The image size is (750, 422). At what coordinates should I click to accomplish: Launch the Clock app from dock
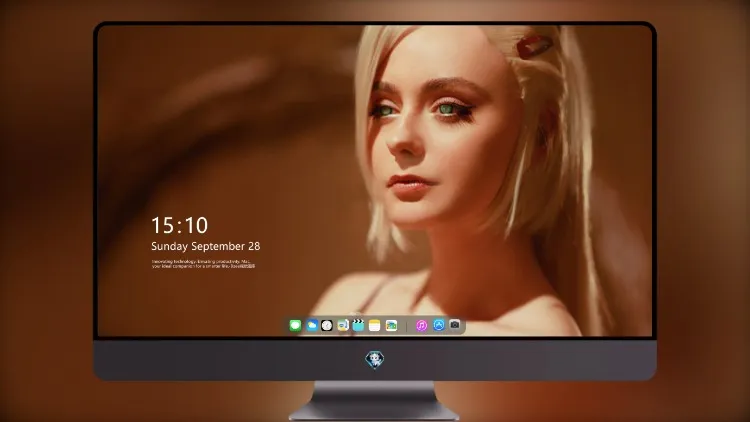tap(327, 325)
